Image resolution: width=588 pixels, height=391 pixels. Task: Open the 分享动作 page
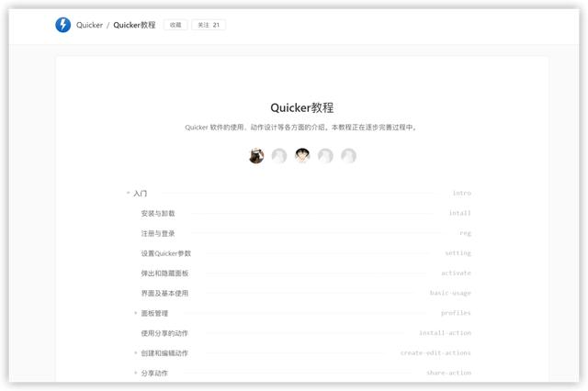pyautogui.click(x=154, y=373)
